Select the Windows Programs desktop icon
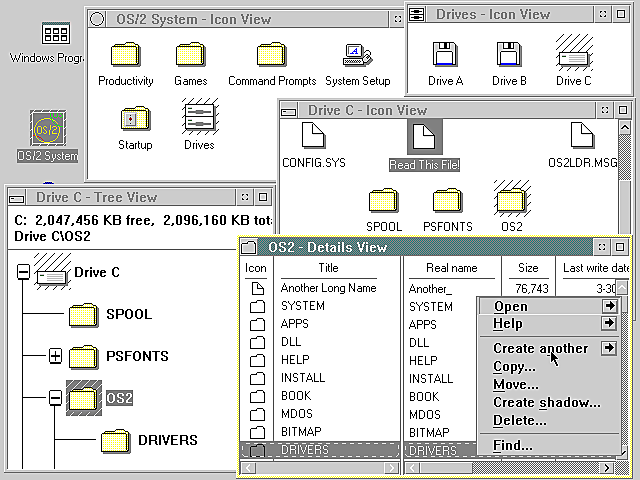Screen dimensions: 640x480 [56, 33]
